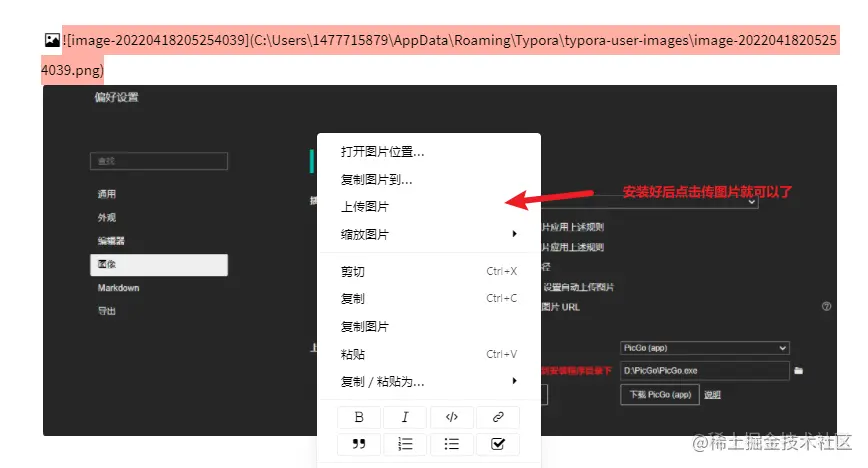The width and height of the screenshot is (868, 468).
Task: Choose 复制图片 from the context menu
Action: click(x=429, y=326)
